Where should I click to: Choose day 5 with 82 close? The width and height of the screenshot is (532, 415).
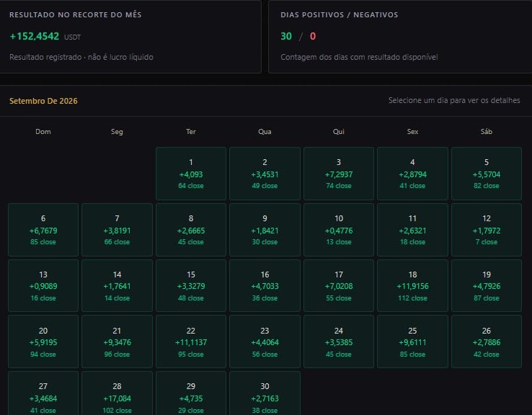click(487, 174)
